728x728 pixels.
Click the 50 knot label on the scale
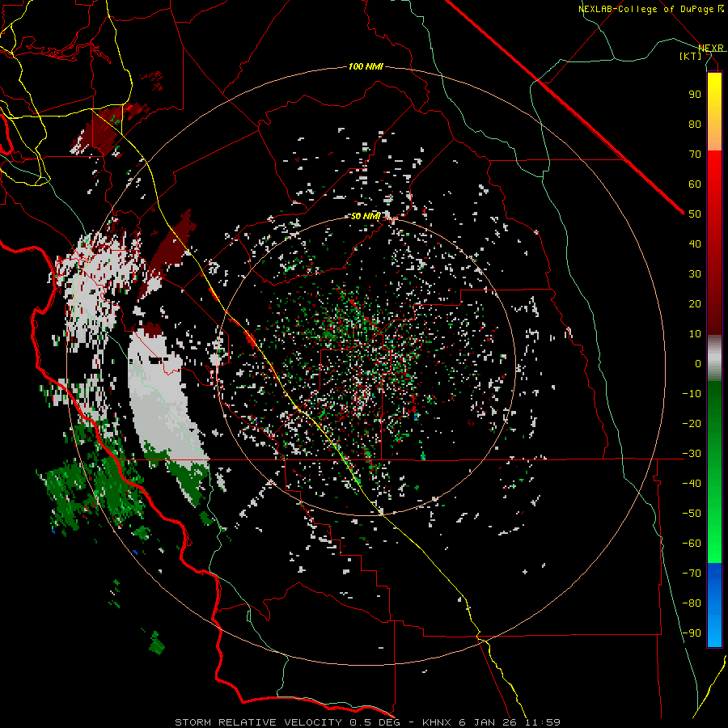pyautogui.click(x=695, y=214)
